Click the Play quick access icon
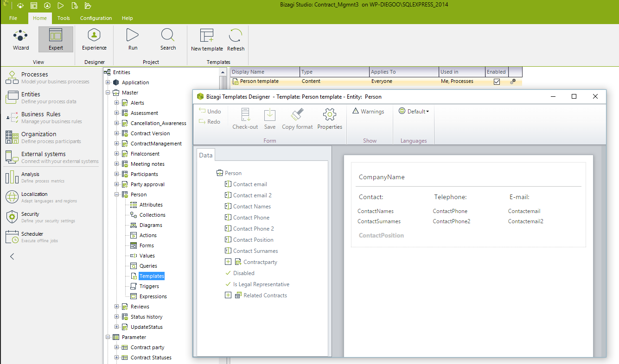The height and width of the screenshot is (364, 619). (61, 6)
